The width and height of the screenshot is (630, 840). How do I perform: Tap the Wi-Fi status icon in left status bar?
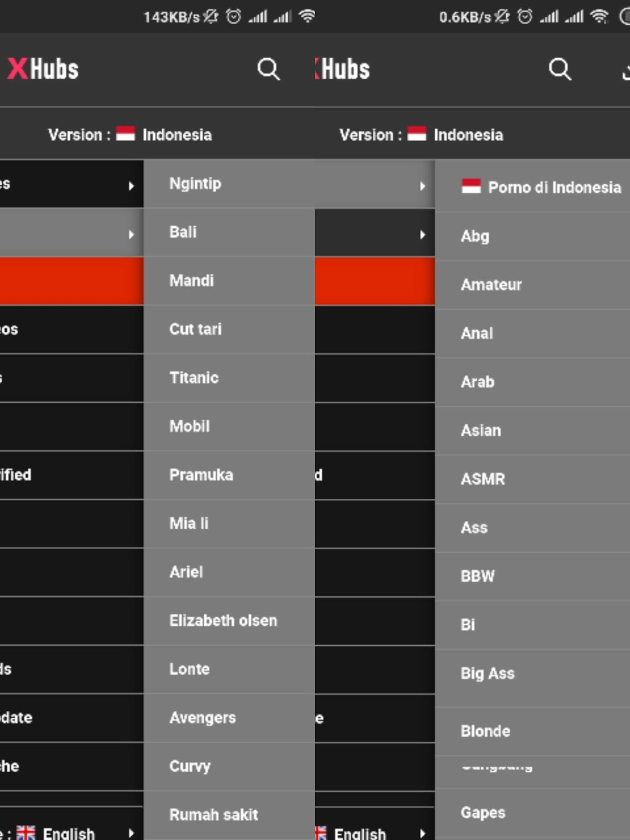[307, 16]
